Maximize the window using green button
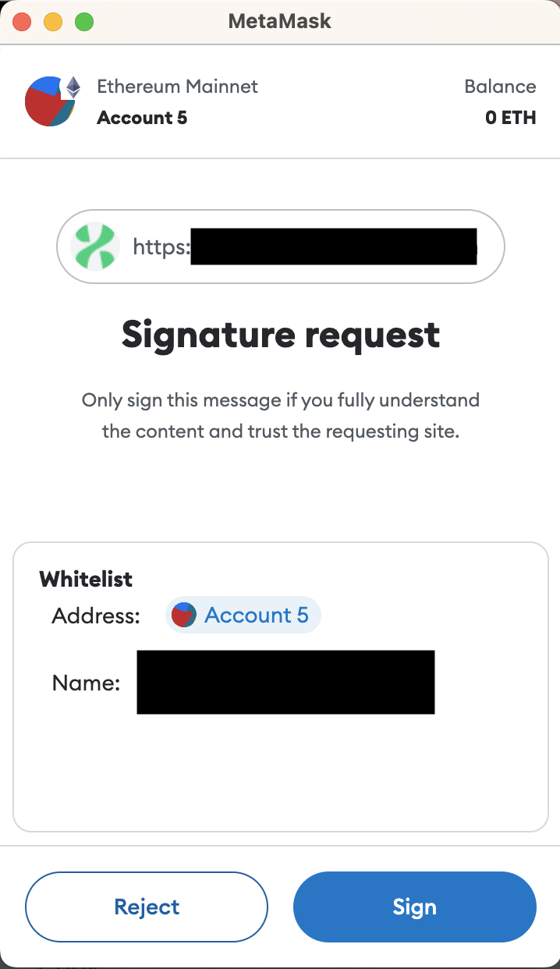 83,22
